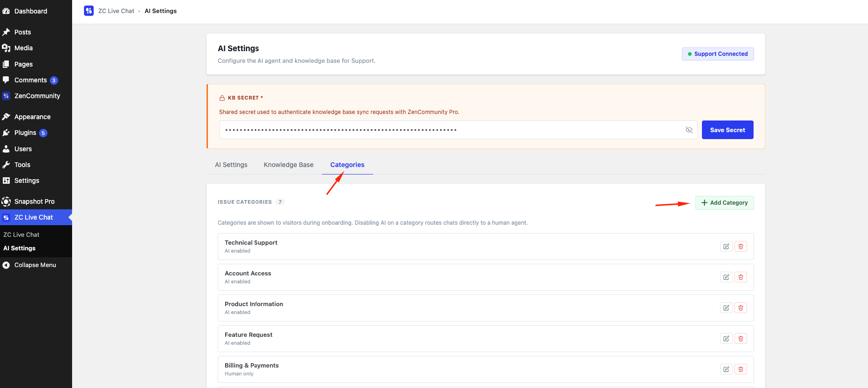
Task: Edit the Technical Support category
Action: [x=726, y=247]
